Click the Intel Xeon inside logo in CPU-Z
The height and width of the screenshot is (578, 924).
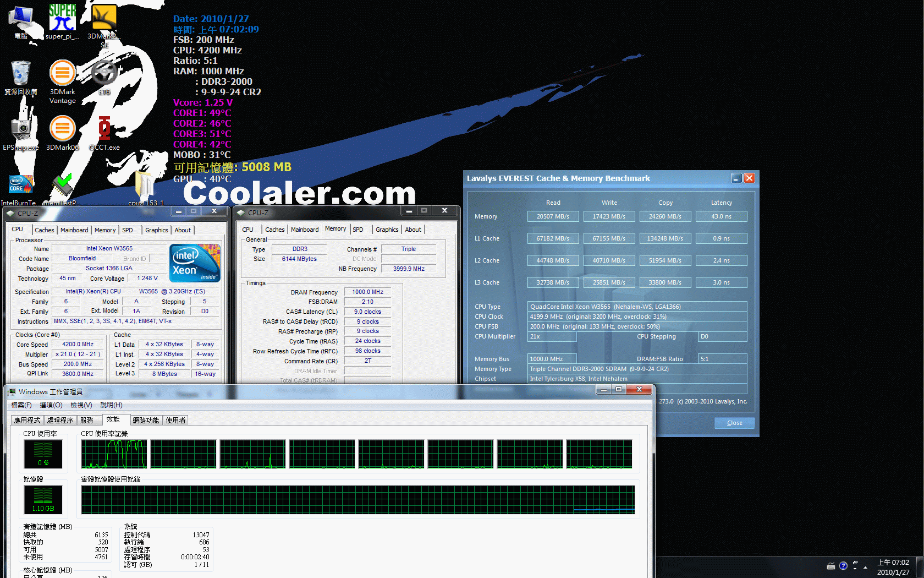[x=195, y=263]
